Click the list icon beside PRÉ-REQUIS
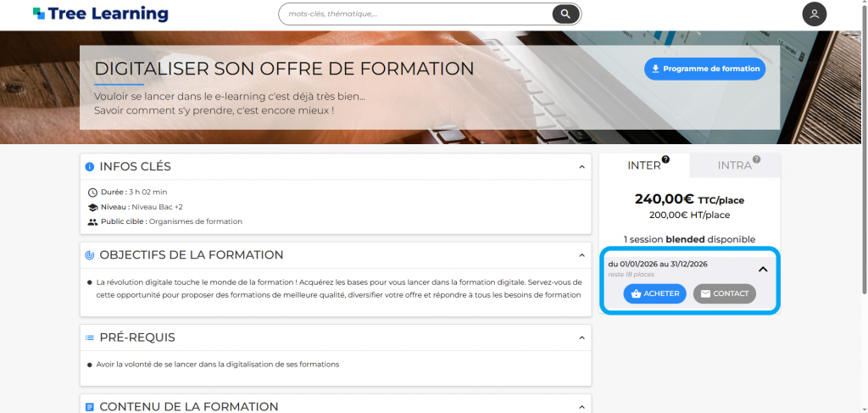Image resolution: width=868 pixels, height=413 pixels. (x=90, y=338)
